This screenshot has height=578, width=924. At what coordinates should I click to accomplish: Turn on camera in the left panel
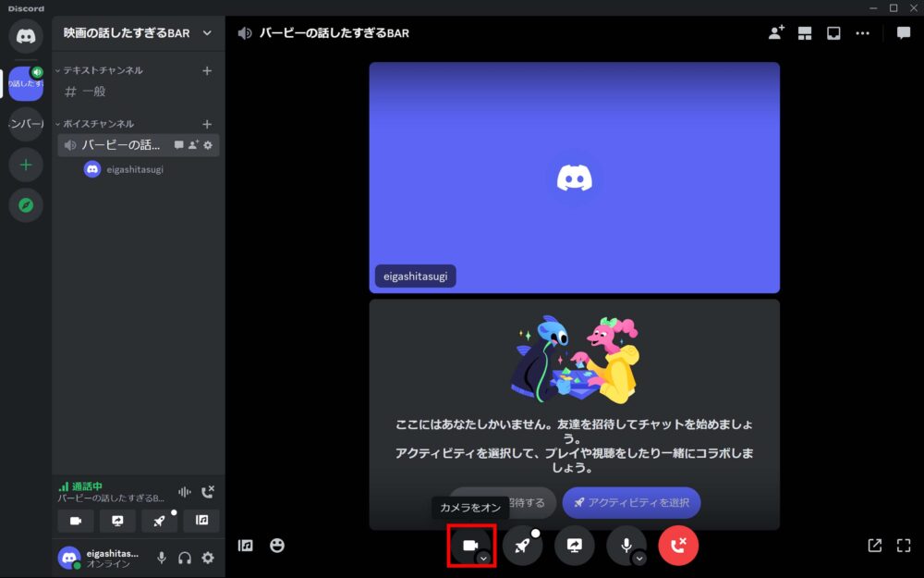[76, 521]
